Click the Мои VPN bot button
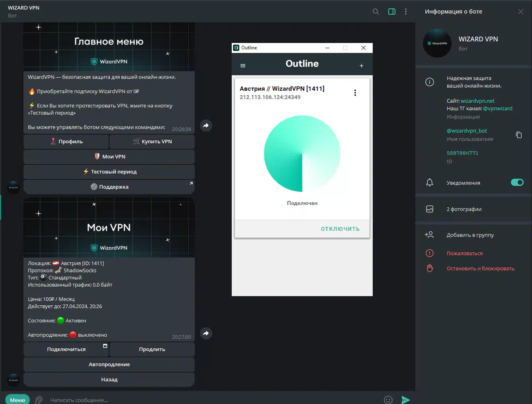Viewport: 532px width, 404px height. coord(109,156)
